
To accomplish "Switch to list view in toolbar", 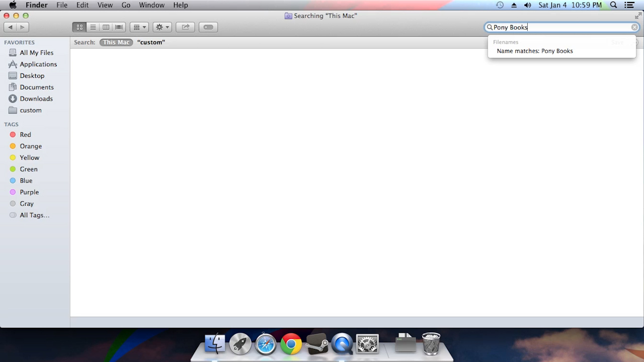I will click(x=93, y=27).
